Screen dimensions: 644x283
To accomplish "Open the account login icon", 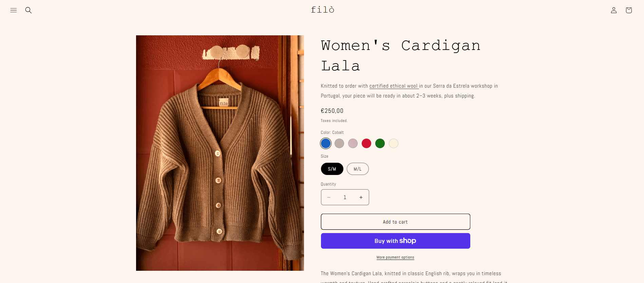I will coord(613,10).
